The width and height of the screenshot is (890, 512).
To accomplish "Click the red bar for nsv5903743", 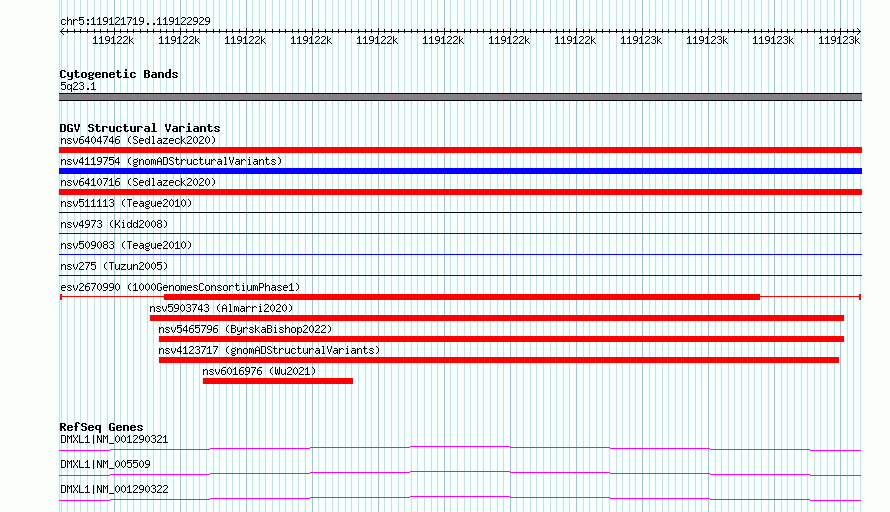I will (x=497, y=318).
